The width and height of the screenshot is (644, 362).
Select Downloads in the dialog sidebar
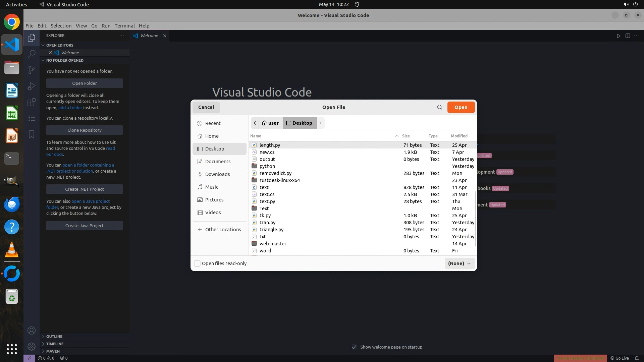tap(217, 174)
